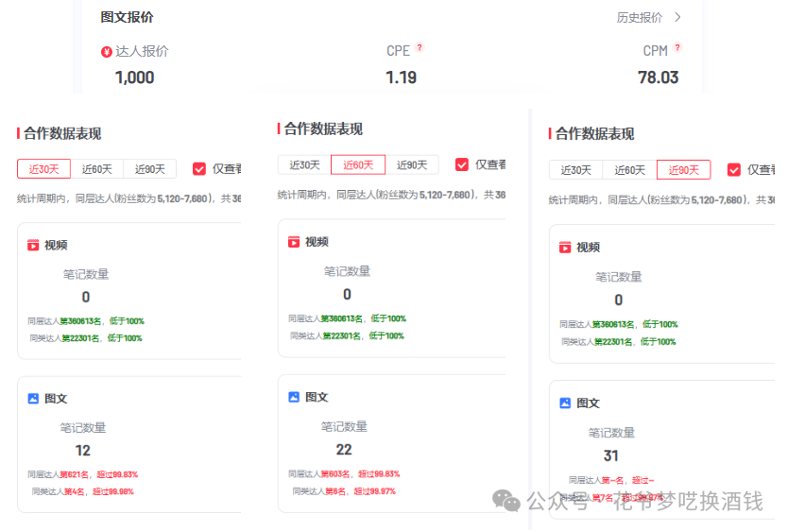788x532 pixels.
Task: Click the CPE value 1.19
Action: (401, 77)
